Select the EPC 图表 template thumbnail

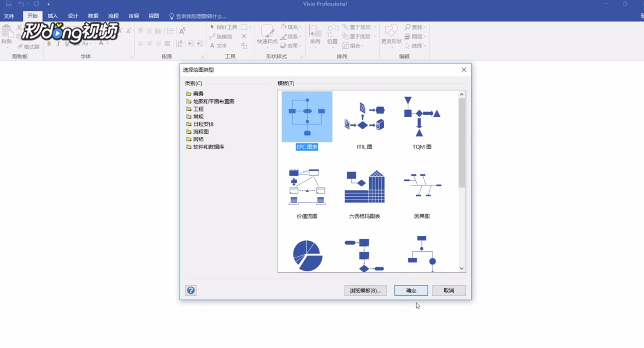click(307, 117)
